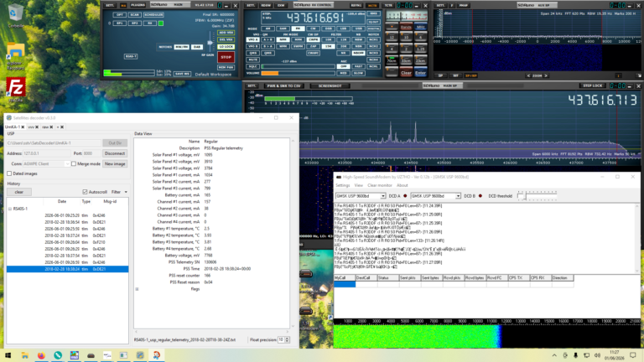644x362 pixels.
Task: Click the Data View vertical scrollbar
Action: 293,234
